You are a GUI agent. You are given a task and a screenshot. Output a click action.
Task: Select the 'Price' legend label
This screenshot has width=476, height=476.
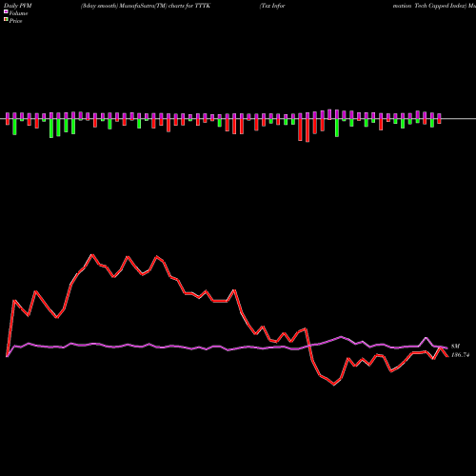(x=15, y=21)
